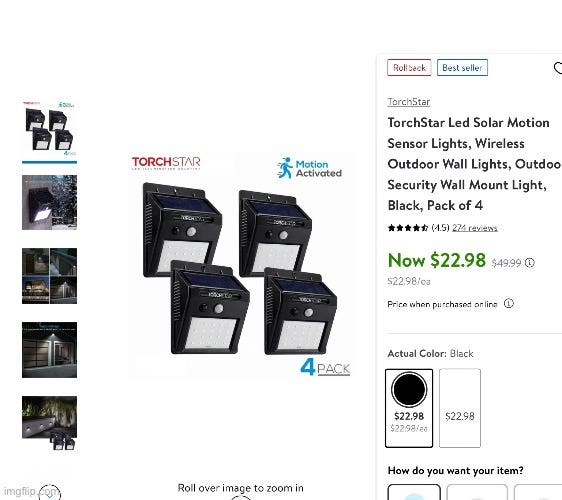Click the heart favorite icon
The image size is (562, 500).
pyautogui.click(x=558, y=68)
